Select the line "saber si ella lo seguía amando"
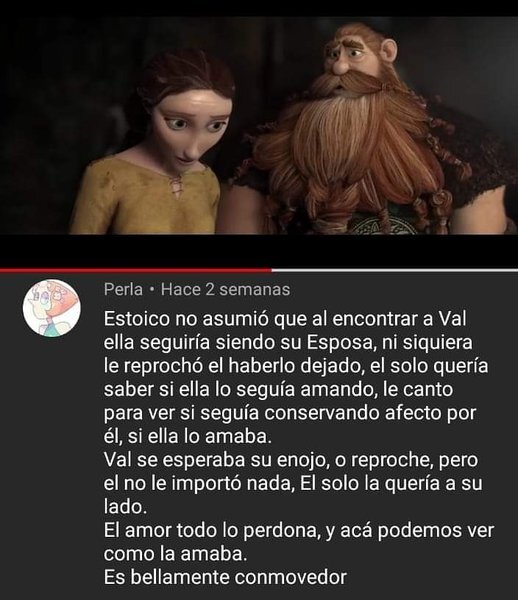This screenshot has width=518, height=600. 279,390
